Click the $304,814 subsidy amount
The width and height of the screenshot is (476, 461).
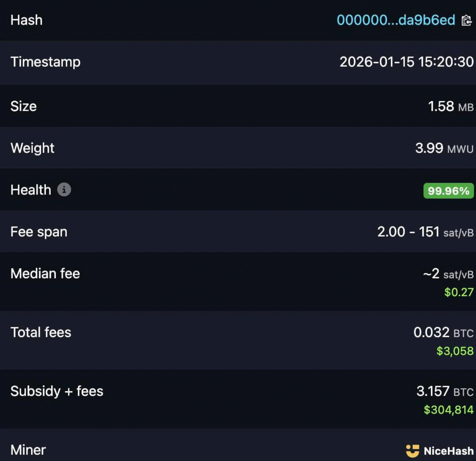point(448,410)
